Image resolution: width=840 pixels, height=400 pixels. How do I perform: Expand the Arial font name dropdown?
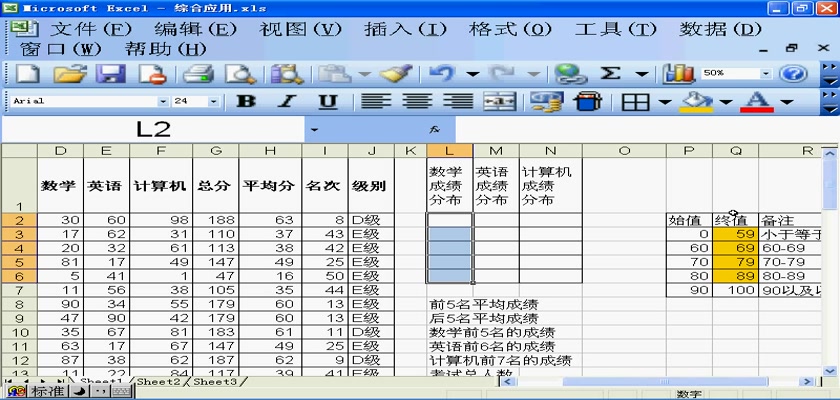click(x=163, y=101)
